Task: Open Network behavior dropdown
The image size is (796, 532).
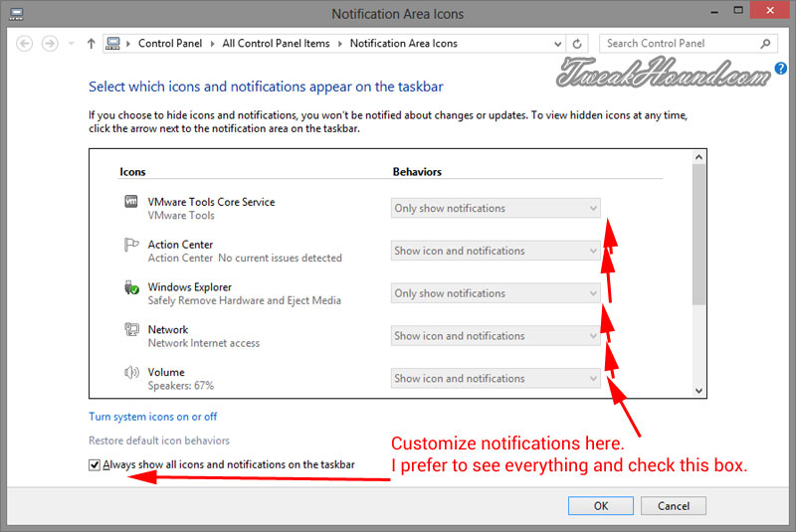Action: [496, 336]
